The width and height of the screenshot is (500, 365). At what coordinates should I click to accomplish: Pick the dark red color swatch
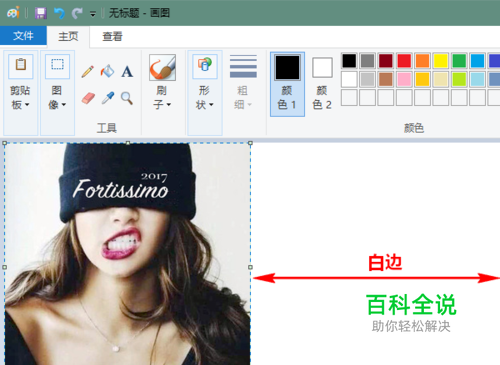pos(386,61)
